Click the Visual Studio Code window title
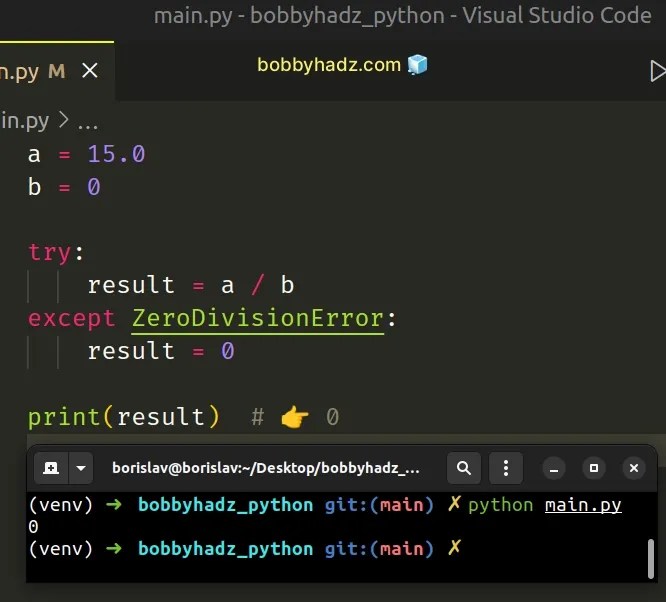Screen dimensions: 666x602 click(x=402, y=16)
